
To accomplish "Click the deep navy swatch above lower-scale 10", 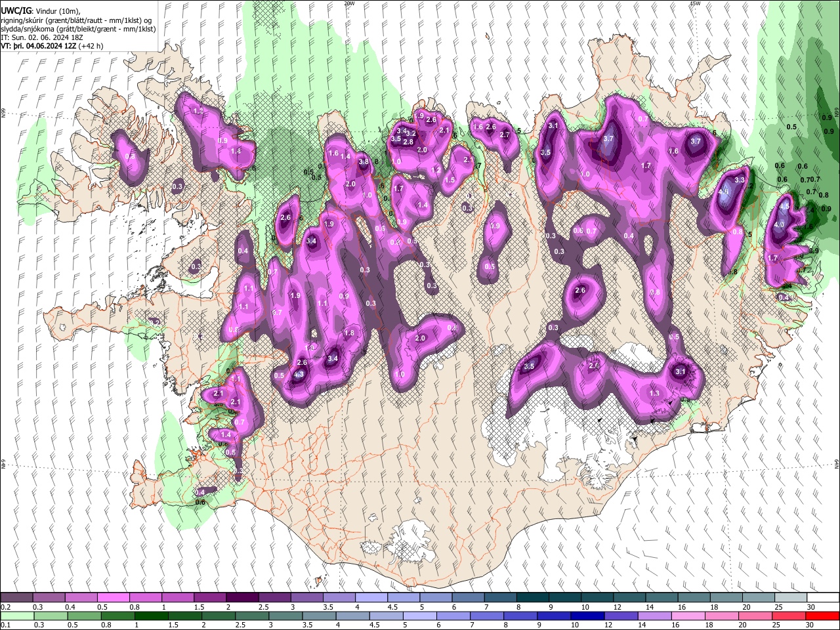I will pyautogui.click(x=589, y=616).
